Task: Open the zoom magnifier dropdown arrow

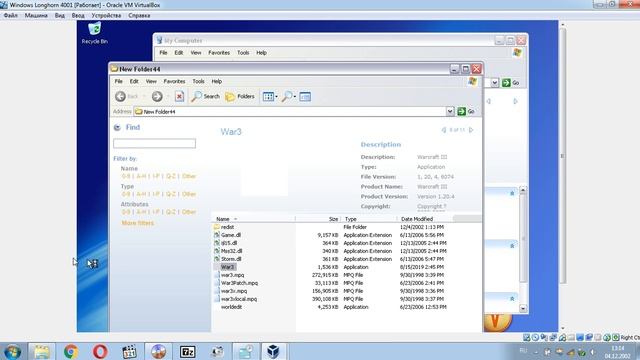Action: [295, 97]
